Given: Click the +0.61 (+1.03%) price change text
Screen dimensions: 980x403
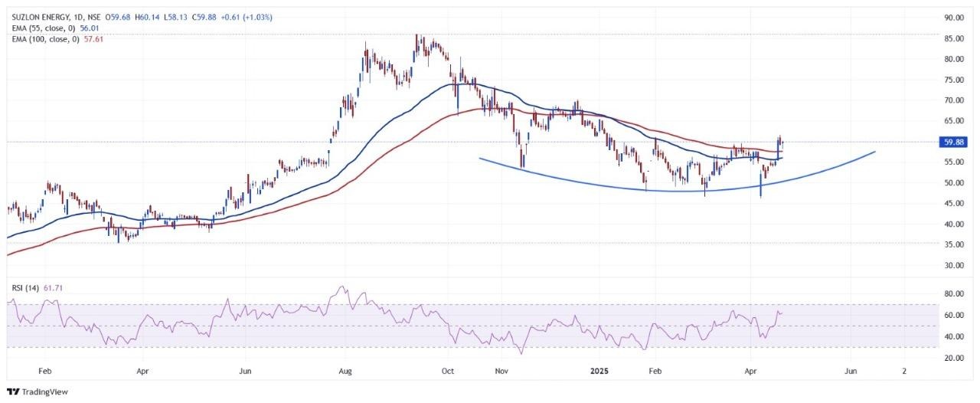Looking at the screenshot, I should (247, 17).
